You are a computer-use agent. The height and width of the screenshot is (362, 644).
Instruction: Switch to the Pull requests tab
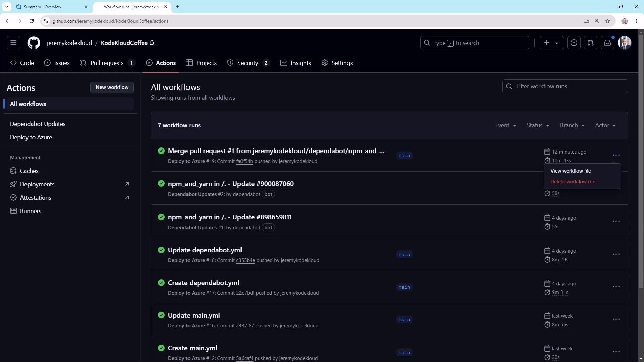tap(108, 63)
